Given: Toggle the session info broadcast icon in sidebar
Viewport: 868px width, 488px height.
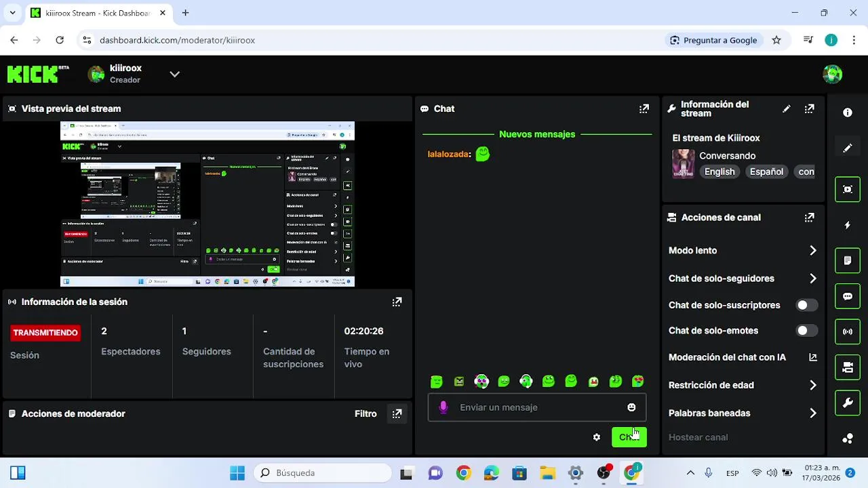Looking at the screenshot, I should pyautogui.click(x=848, y=331).
